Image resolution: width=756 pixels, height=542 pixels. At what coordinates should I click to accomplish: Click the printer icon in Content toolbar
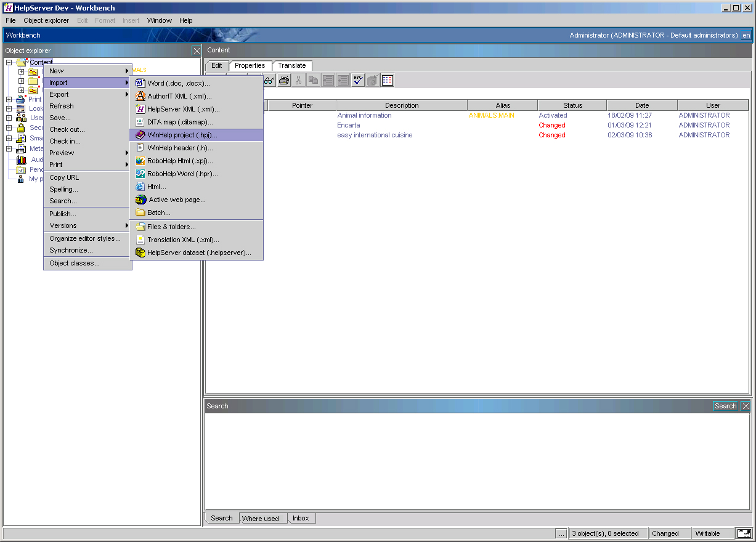(x=283, y=80)
